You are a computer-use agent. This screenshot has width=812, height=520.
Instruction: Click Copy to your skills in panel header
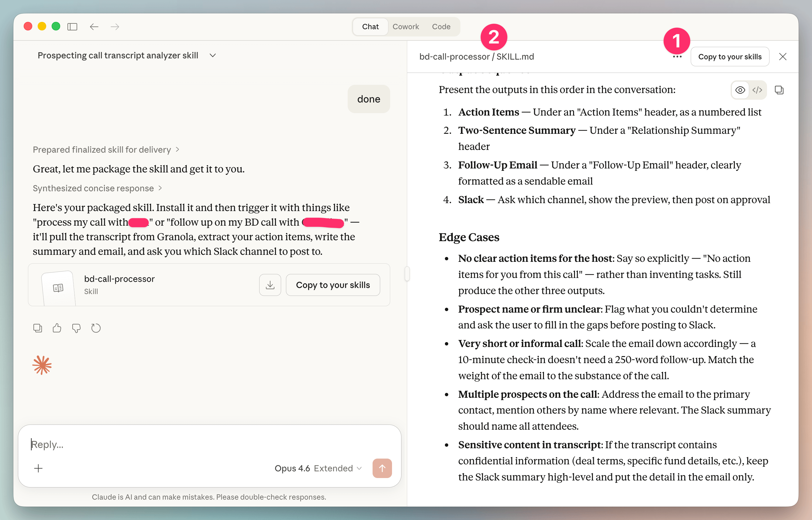tap(730, 57)
